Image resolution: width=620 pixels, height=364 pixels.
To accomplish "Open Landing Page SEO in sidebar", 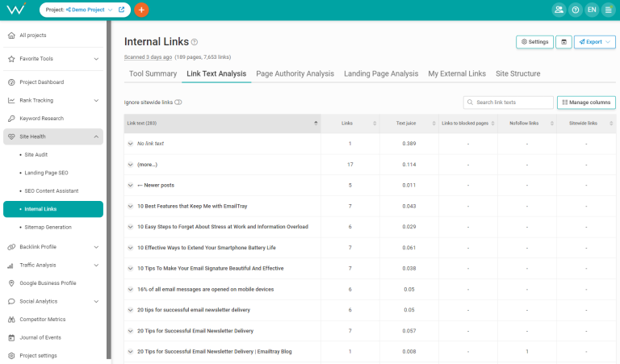I will (46, 173).
